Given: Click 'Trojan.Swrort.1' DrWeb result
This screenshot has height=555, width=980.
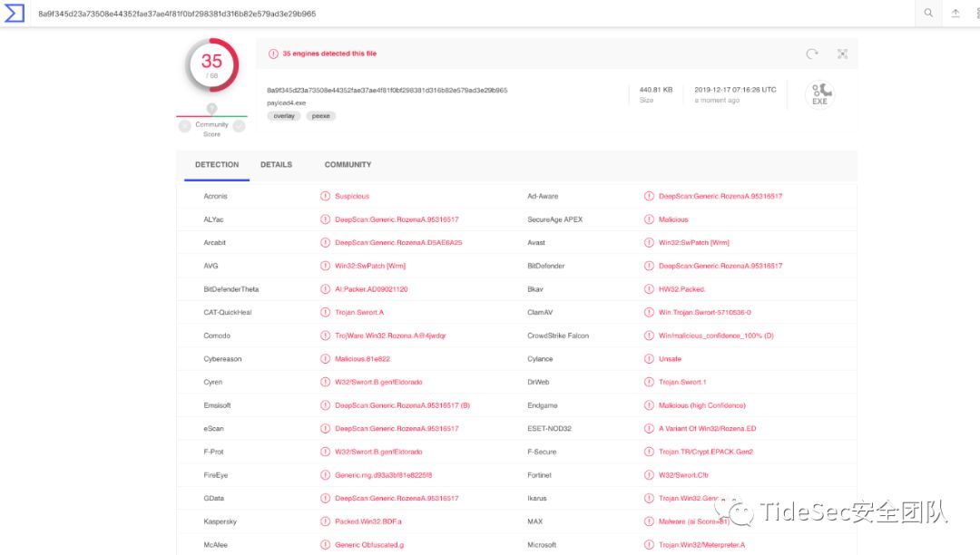Looking at the screenshot, I should click(682, 382).
